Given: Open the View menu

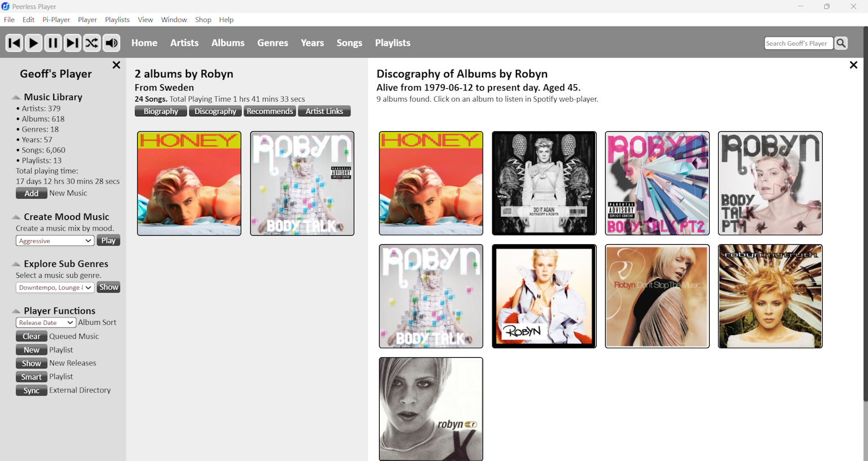Looking at the screenshot, I should 145,20.
